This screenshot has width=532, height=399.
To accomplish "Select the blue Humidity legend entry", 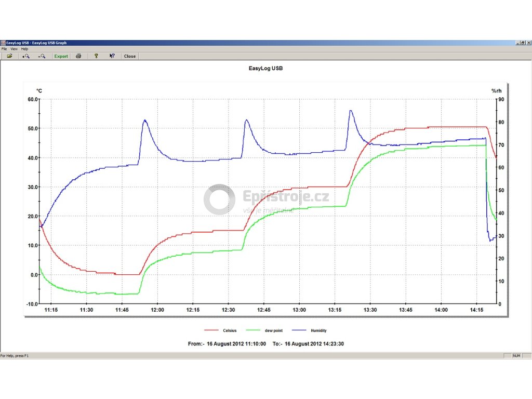I will (318, 330).
